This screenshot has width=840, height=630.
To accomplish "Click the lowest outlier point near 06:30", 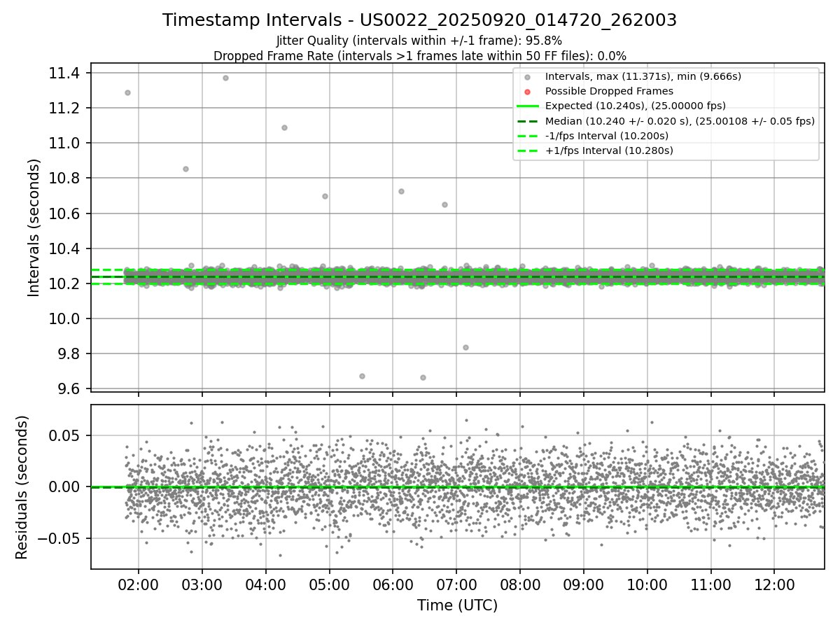I will point(423,377).
